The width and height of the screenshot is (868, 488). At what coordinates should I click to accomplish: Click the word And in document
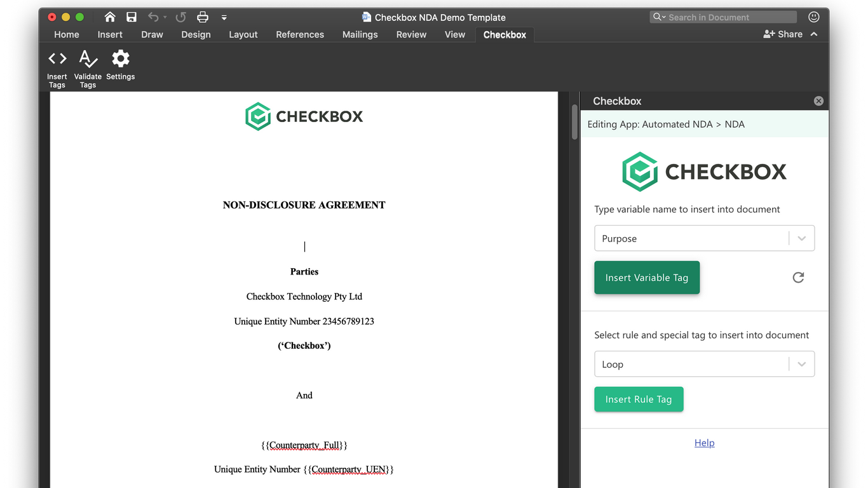pyautogui.click(x=304, y=395)
